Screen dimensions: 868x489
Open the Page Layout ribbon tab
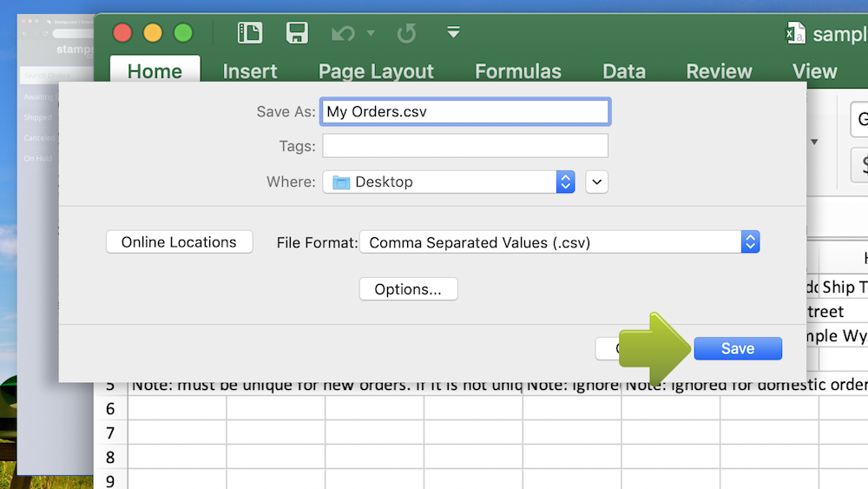click(x=376, y=71)
